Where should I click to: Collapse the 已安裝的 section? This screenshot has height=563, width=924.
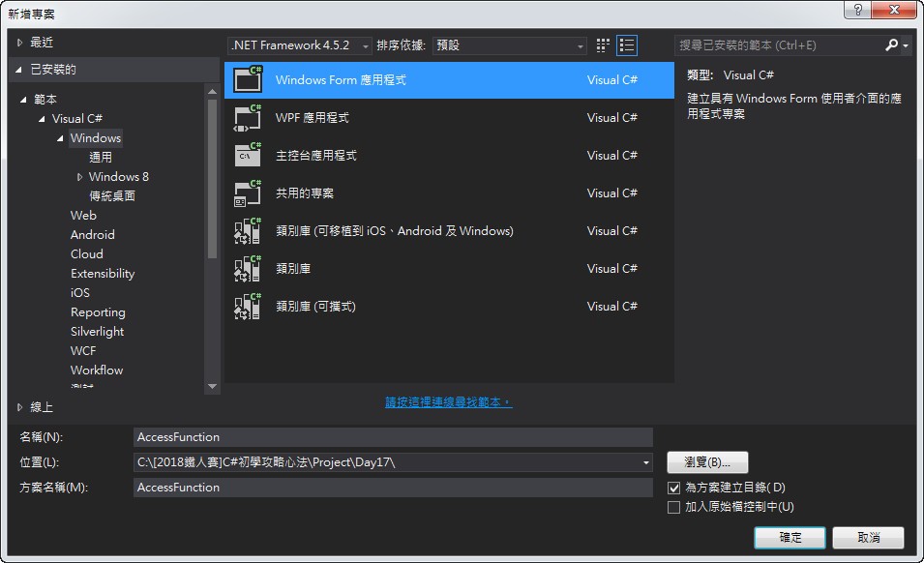click(x=18, y=70)
